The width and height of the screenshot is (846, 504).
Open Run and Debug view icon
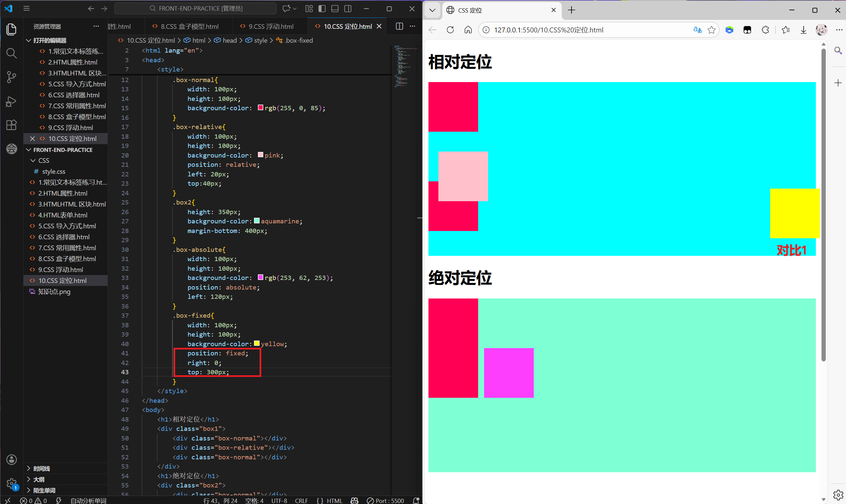(11, 101)
